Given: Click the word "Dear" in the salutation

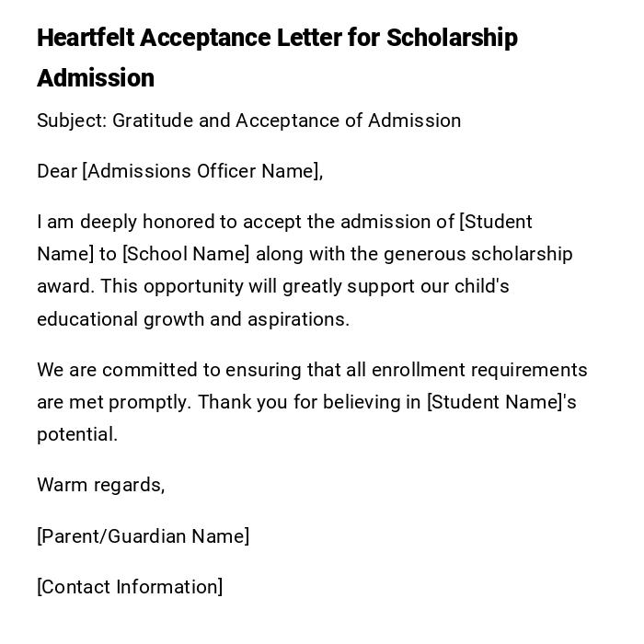Looking at the screenshot, I should (x=57, y=171).
